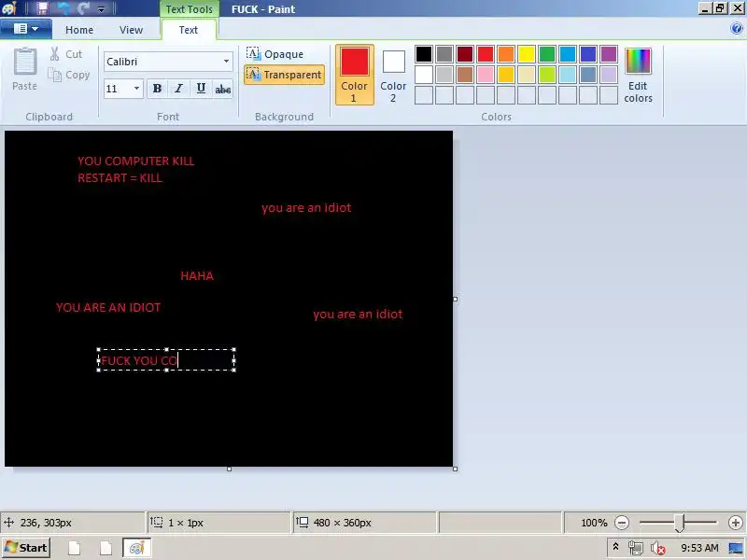This screenshot has width=747, height=560.
Task: Click the zoom in plus button
Action: [736, 523]
